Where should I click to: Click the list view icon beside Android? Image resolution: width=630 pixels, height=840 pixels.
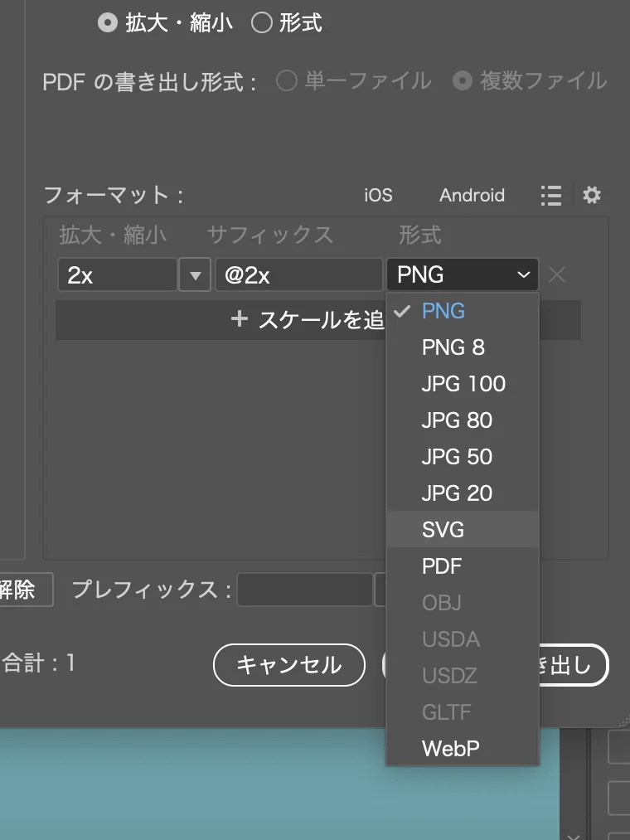(550, 196)
